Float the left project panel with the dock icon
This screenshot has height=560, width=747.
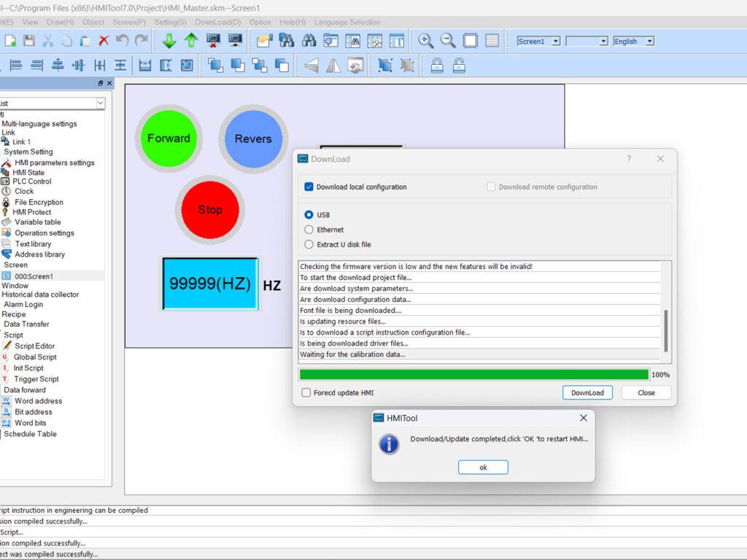point(101,83)
